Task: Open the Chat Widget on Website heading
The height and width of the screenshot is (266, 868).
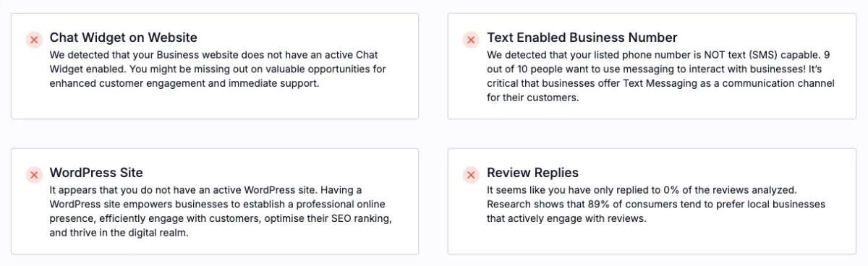Action: click(x=123, y=38)
